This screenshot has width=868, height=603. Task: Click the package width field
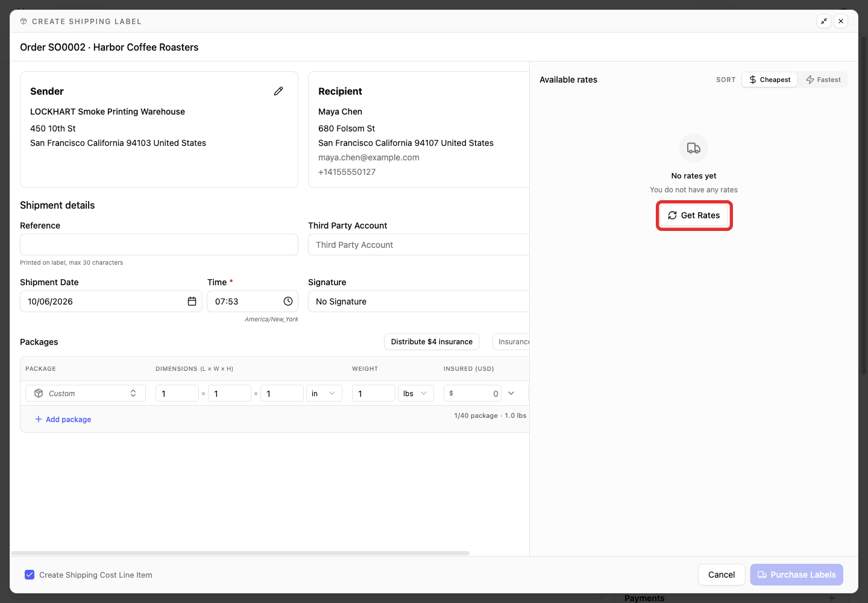coord(230,393)
